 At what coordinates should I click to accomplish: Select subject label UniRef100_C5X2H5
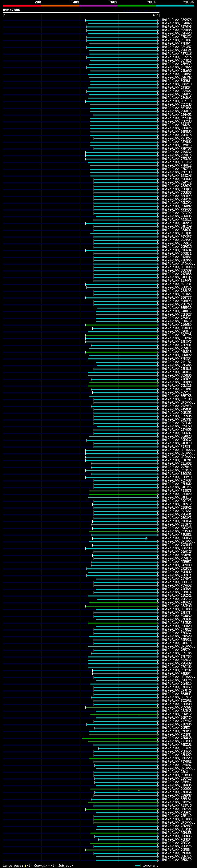point(176,104)
